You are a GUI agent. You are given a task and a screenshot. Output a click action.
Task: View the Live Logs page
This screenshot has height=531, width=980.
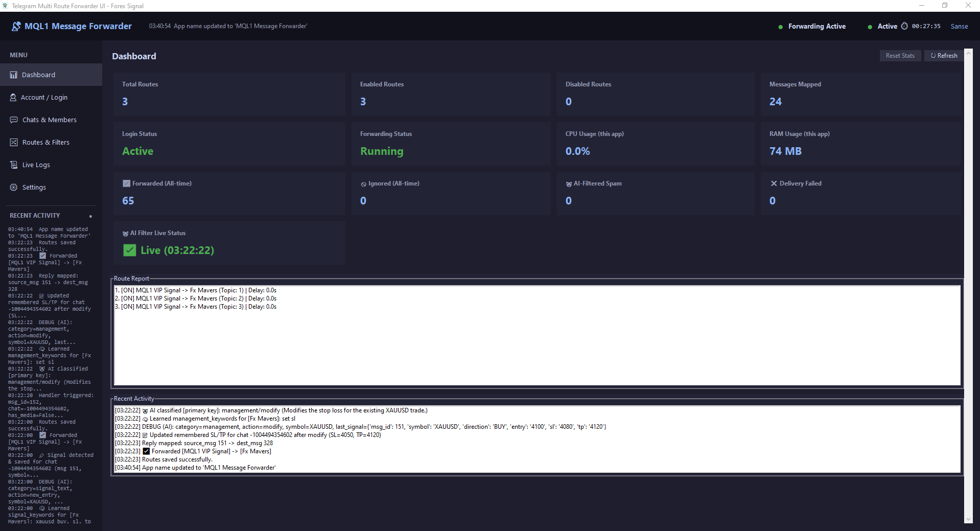(51, 165)
